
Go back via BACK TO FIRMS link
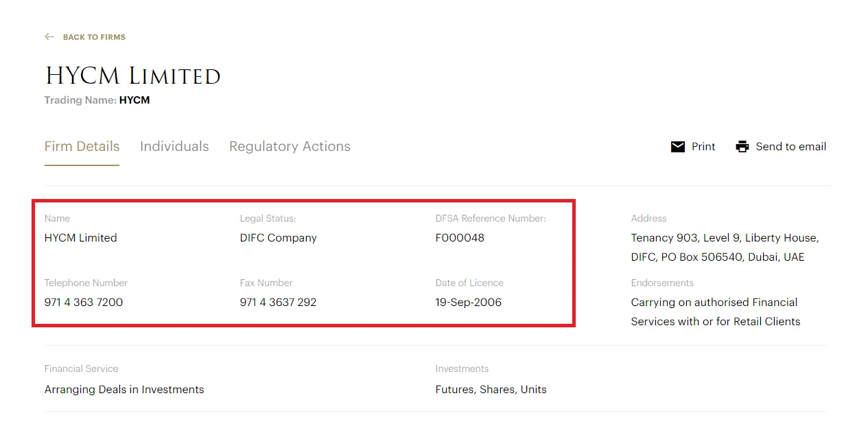point(94,37)
